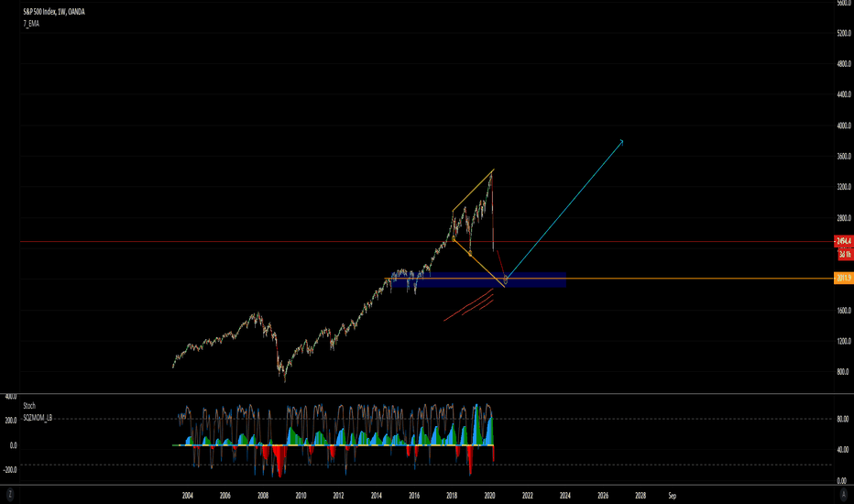The height and width of the screenshot is (504, 854).
Task: Select the upper yellow trendline at 2020 peak
Action: coord(473,191)
